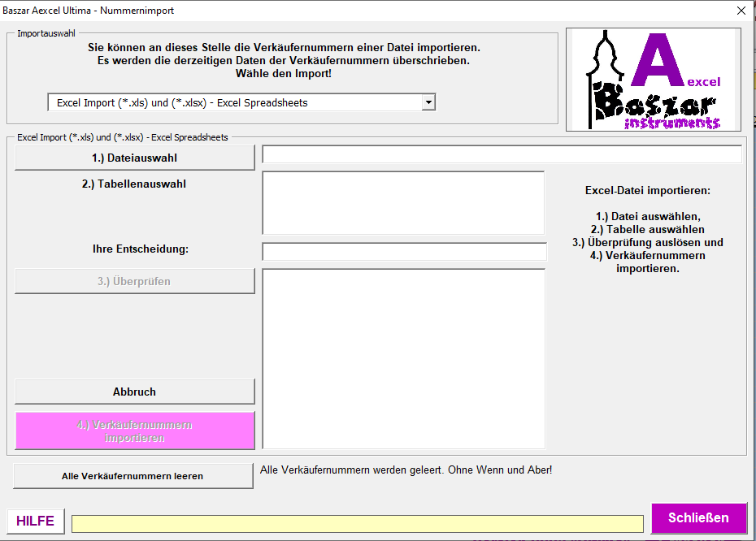756x541 pixels.
Task: Click the 'Importauswahl' group label
Action: [46, 33]
